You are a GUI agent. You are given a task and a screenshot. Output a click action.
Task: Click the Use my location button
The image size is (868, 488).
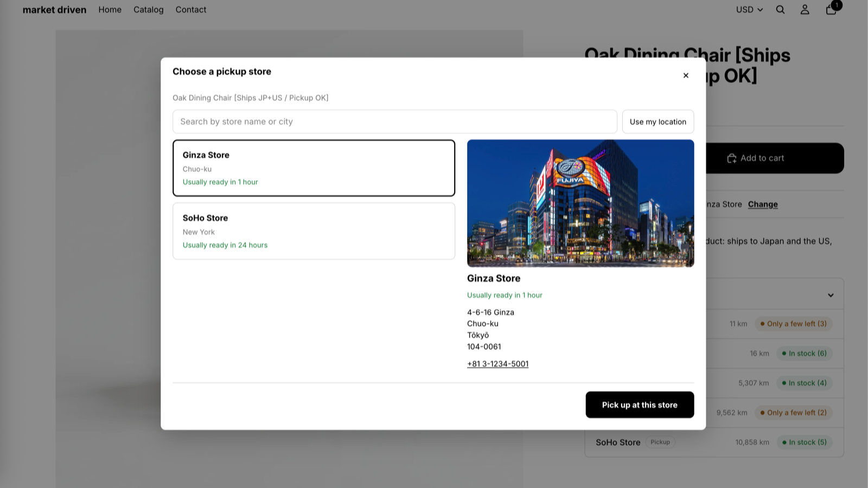[x=658, y=121]
